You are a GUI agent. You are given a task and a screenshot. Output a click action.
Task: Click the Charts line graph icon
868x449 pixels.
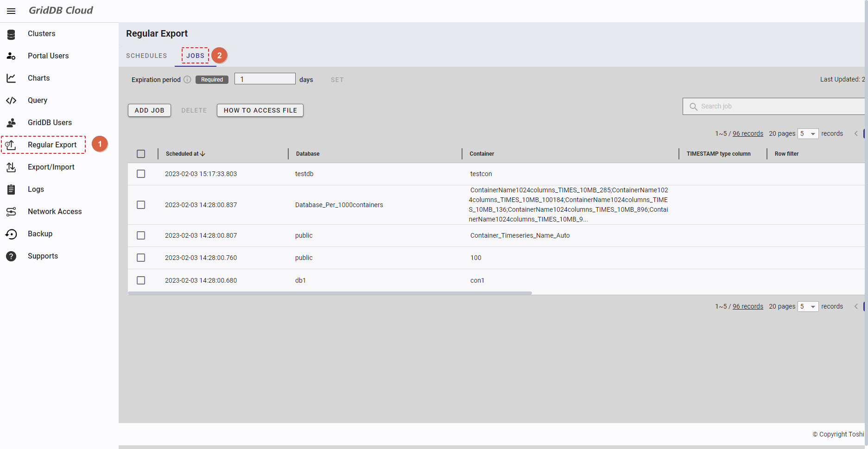click(x=11, y=78)
